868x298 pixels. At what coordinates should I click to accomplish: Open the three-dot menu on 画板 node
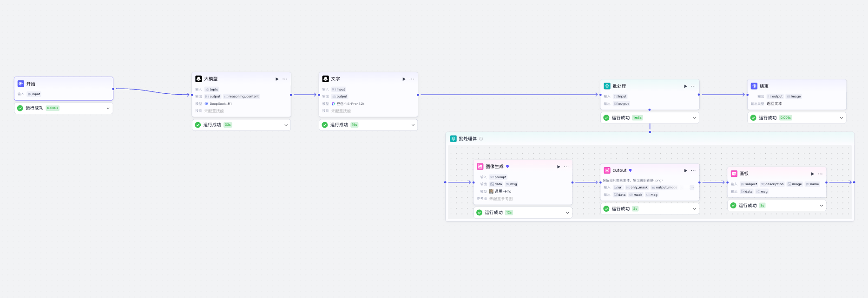tap(820, 174)
